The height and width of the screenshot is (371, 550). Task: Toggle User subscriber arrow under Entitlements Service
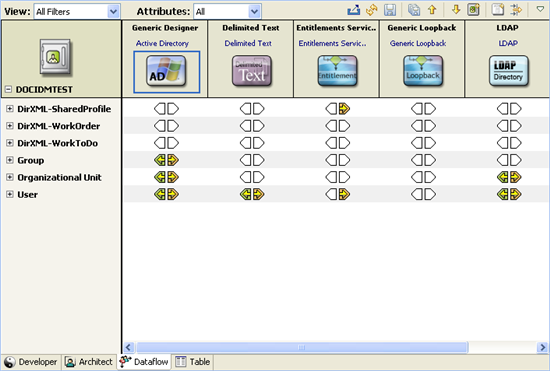click(344, 194)
